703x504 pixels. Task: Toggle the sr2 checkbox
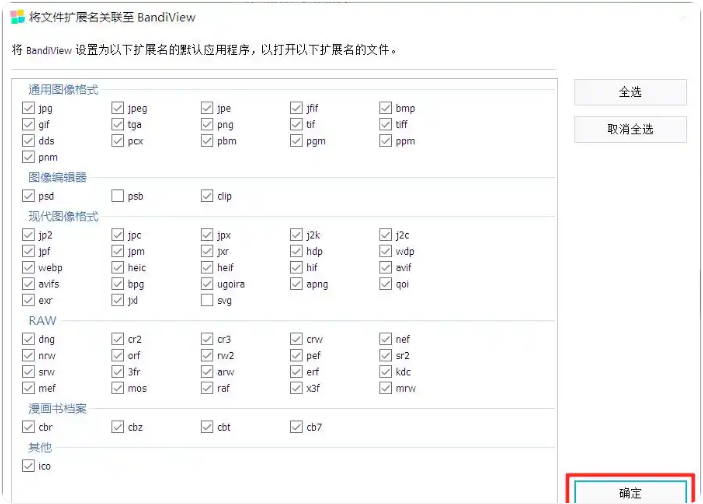(x=386, y=356)
